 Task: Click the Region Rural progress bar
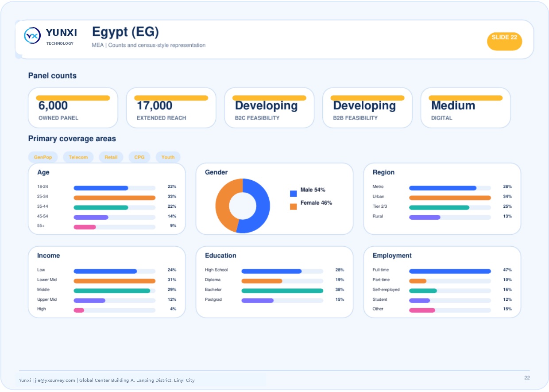click(x=450, y=217)
